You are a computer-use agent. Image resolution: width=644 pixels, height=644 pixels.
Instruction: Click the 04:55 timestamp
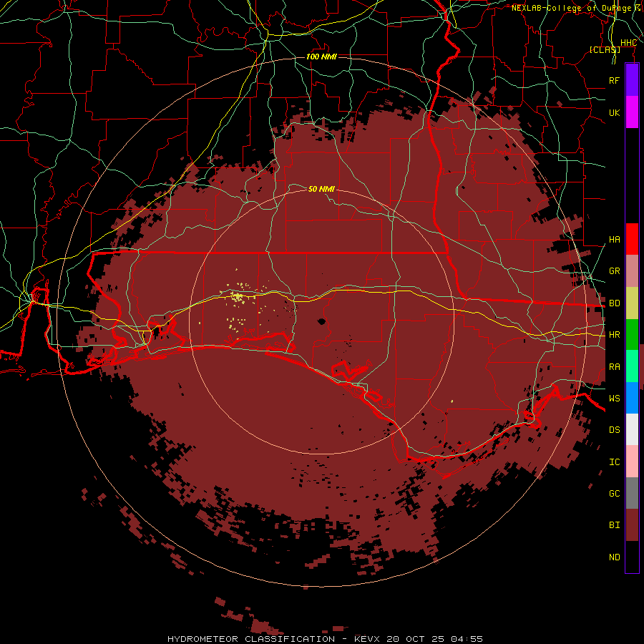[x=466, y=639]
